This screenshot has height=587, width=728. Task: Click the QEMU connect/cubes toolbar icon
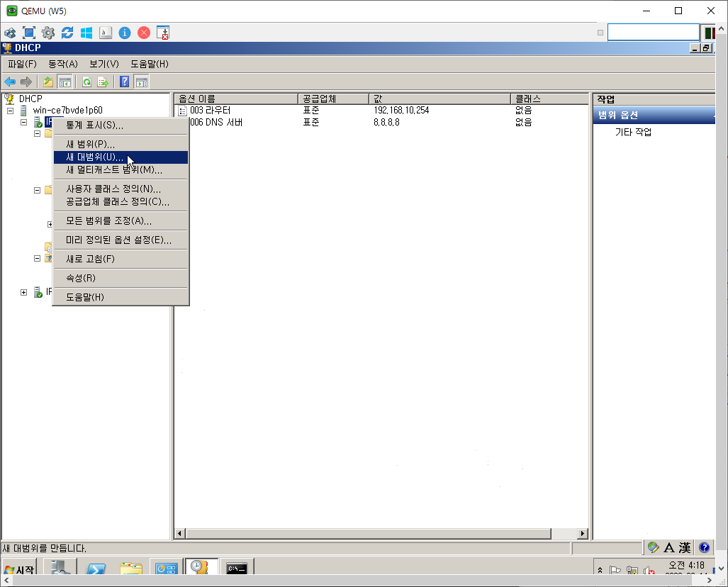(x=10, y=33)
